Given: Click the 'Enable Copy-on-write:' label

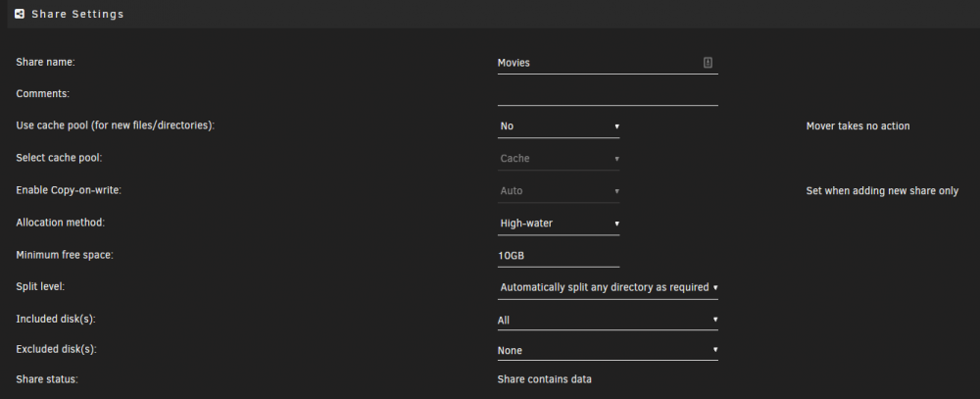Looking at the screenshot, I should click(69, 190).
